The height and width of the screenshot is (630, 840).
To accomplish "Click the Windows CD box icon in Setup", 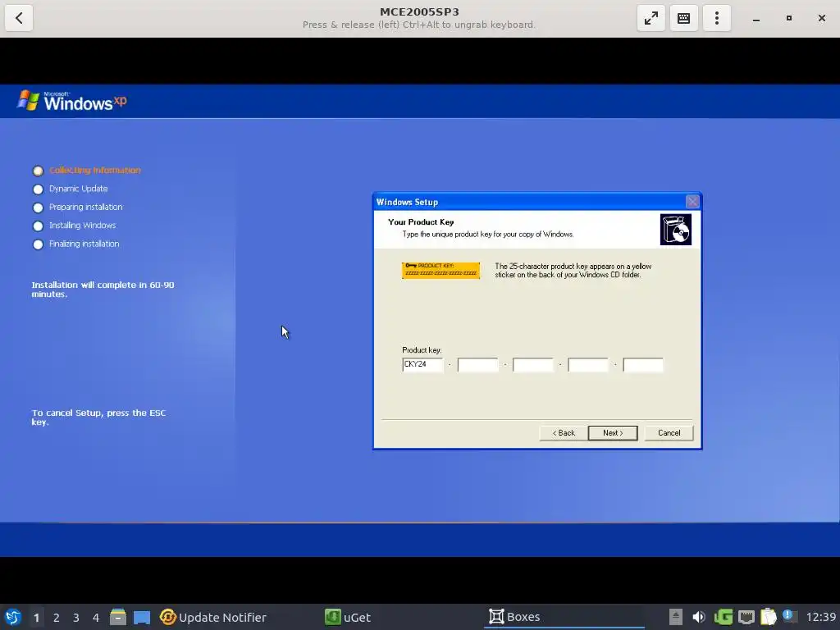I will pos(676,230).
